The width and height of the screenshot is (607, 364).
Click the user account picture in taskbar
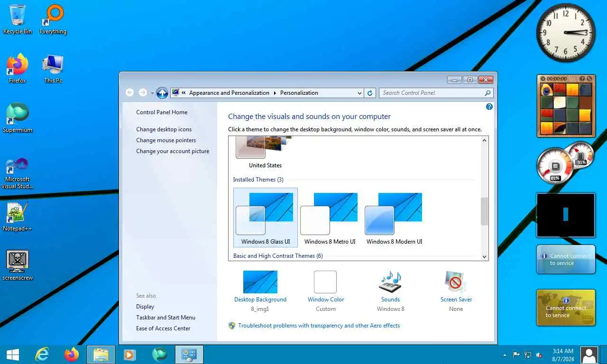tap(589, 355)
